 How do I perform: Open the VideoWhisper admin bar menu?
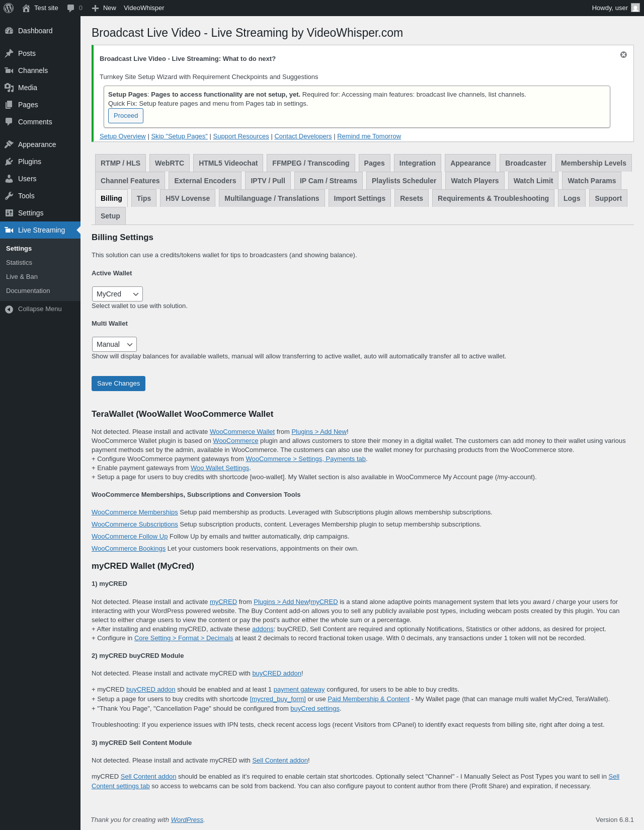coord(144,8)
